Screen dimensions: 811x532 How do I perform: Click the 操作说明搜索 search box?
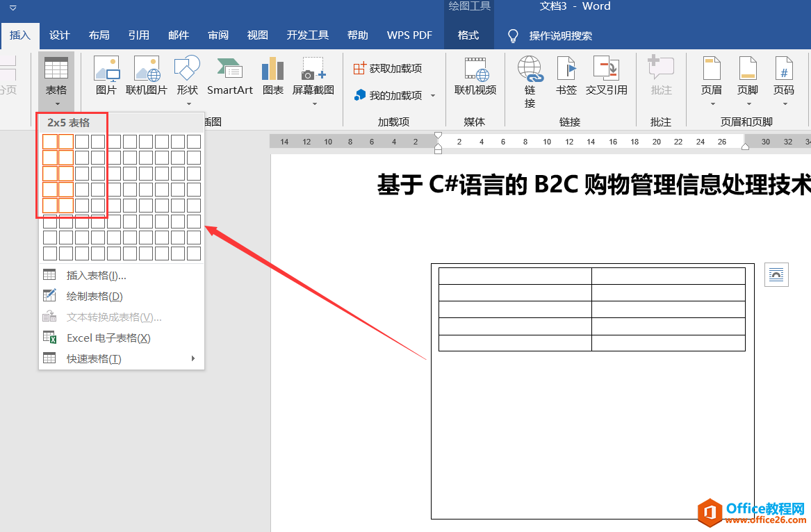click(x=561, y=35)
